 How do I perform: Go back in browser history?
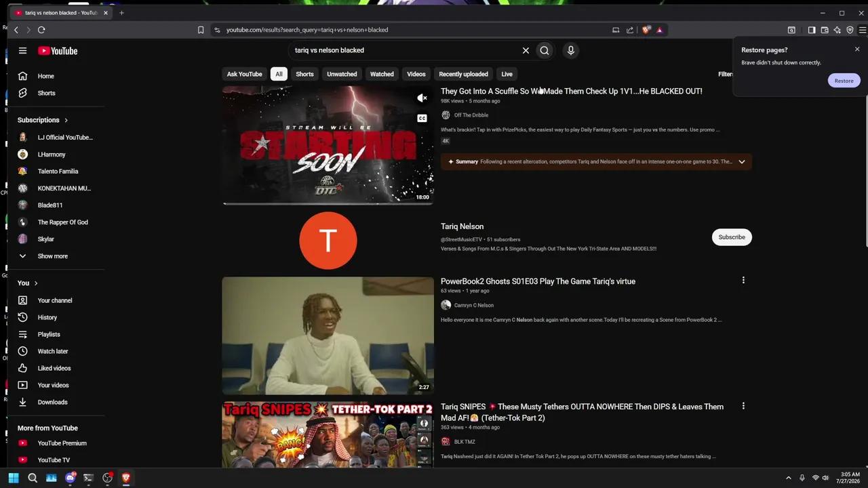pos(16,30)
